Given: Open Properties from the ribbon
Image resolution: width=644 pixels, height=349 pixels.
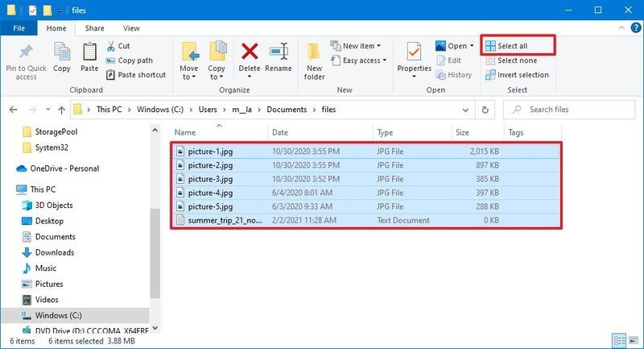Looking at the screenshot, I should tap(415, 53).
